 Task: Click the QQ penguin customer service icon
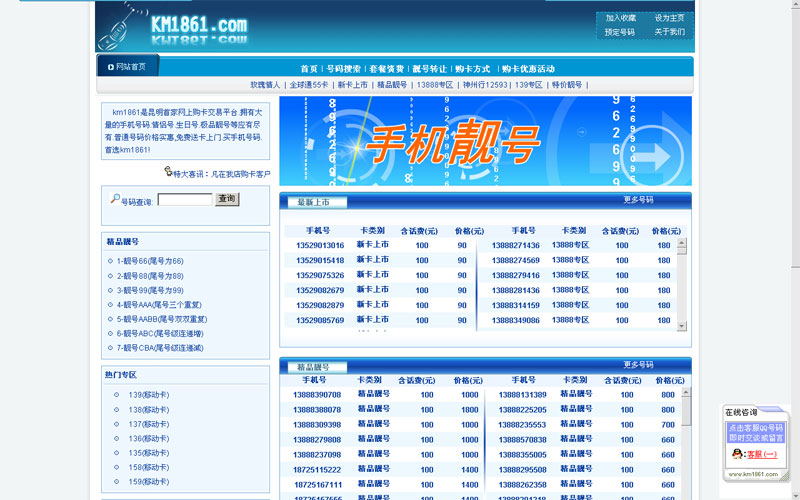[737, 454]
